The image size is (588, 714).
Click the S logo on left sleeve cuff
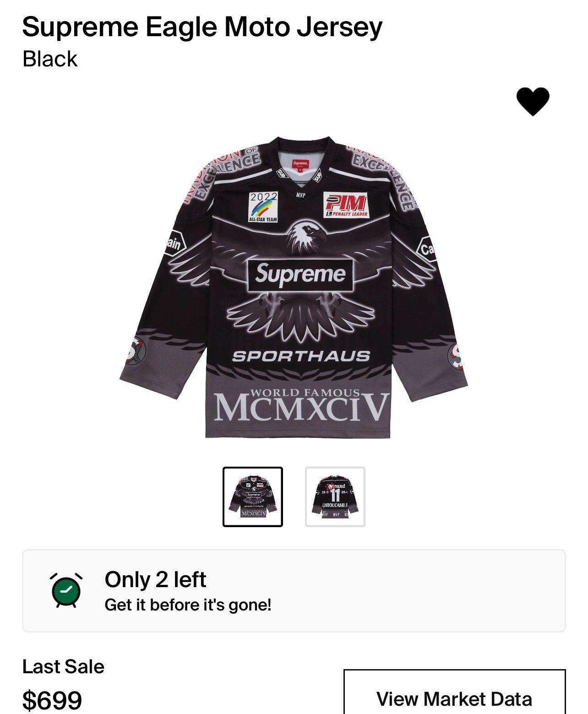click(x=136, y=350)
